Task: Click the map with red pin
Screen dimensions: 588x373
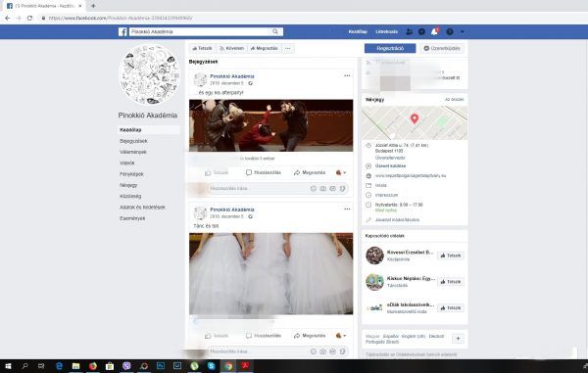Action: [x=415, y=122]
